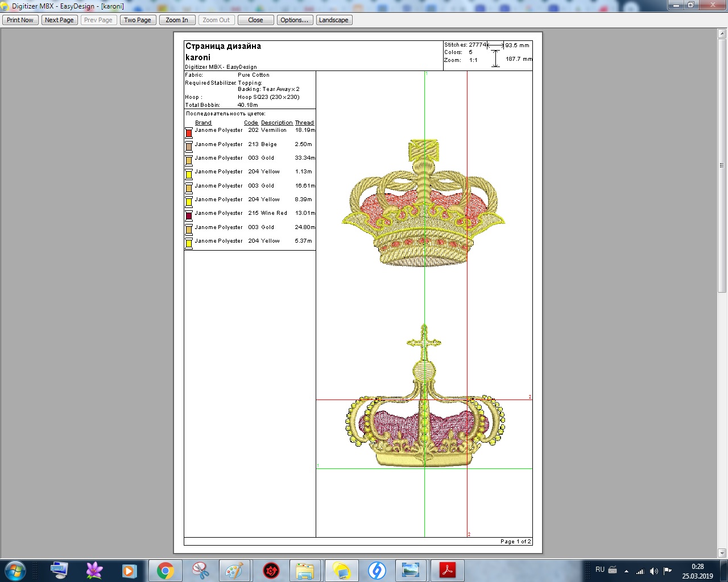Launch Google Chrome from the taskbar
728x582 pixels.
coord(166,570)
